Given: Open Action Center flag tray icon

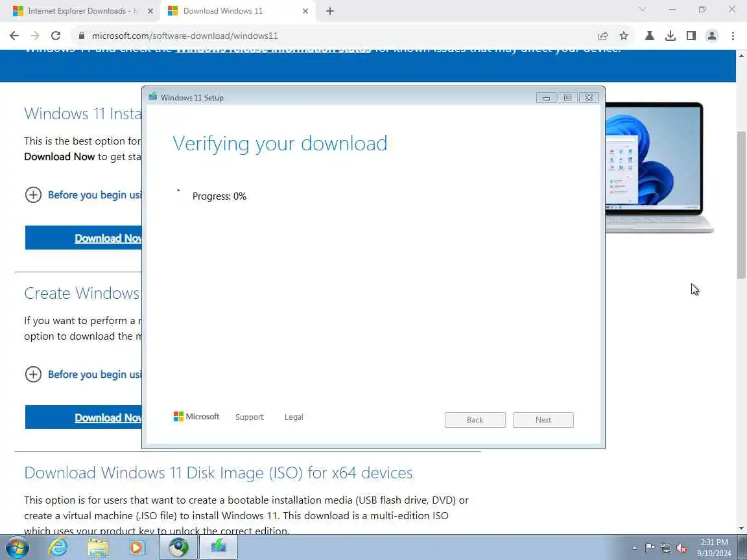Looking at the screenshot, I should 649,548.
